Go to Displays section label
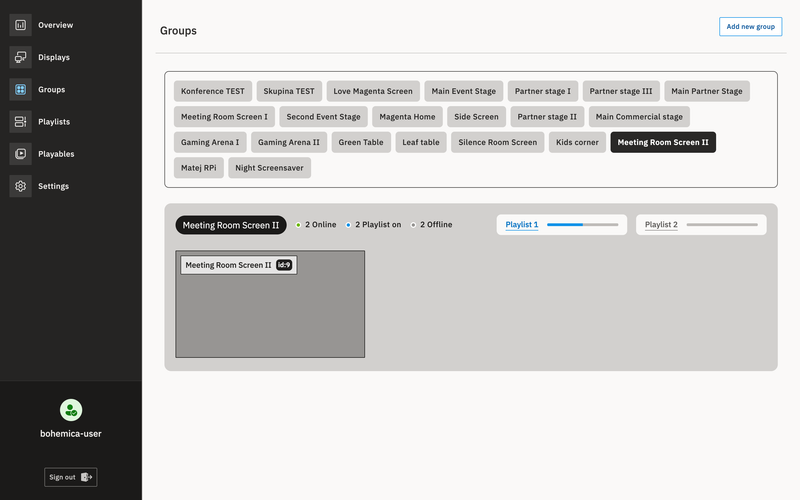This screenshot has height=500, width=800. coord(54,57)
